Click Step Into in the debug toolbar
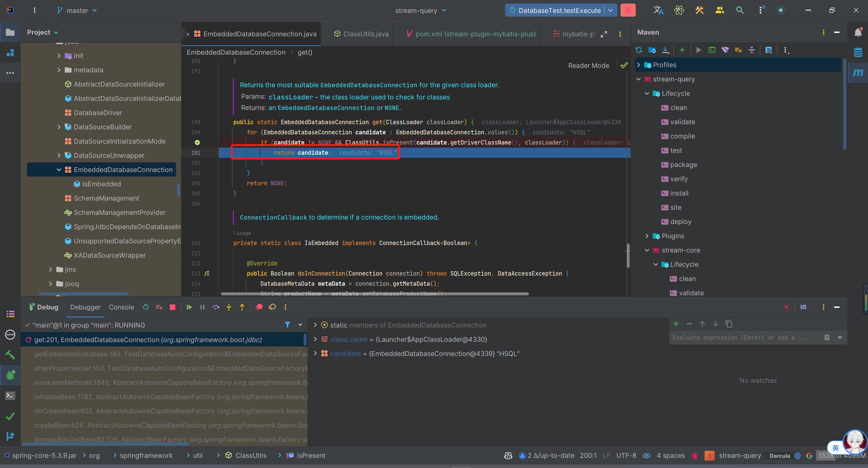Screen dimensions: 868x468 point(229,307)
